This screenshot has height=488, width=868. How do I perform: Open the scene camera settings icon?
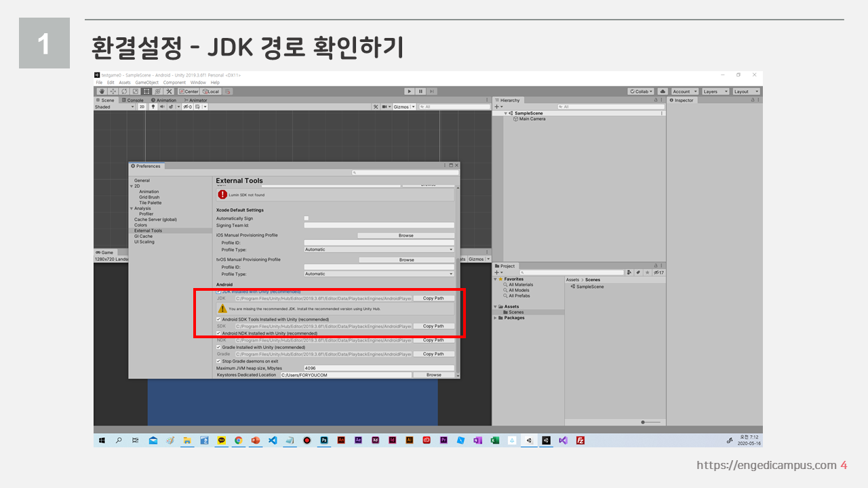click(x=387, y=106)
